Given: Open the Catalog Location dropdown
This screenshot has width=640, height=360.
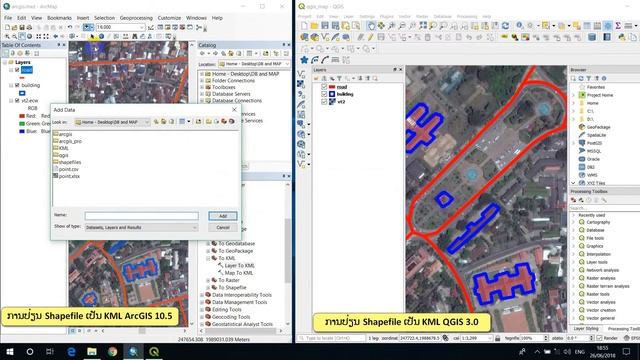Looking at the screenshot, I should pyautogui.click(x=287, y=64).
